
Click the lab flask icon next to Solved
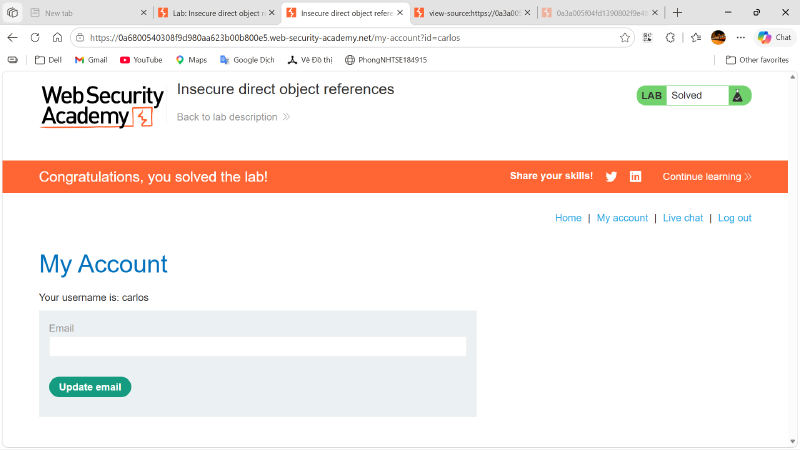(x=737, y=95)
